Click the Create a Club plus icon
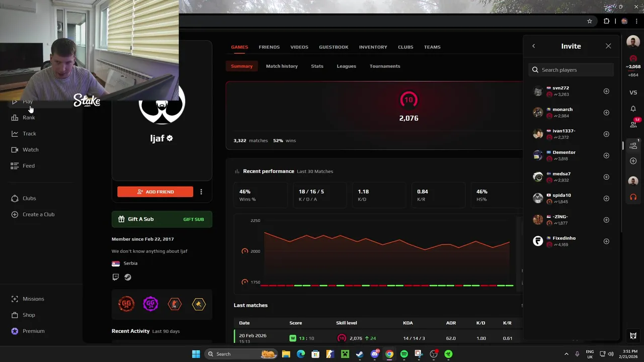Screen dimensions: 644x362 point(15,215)
